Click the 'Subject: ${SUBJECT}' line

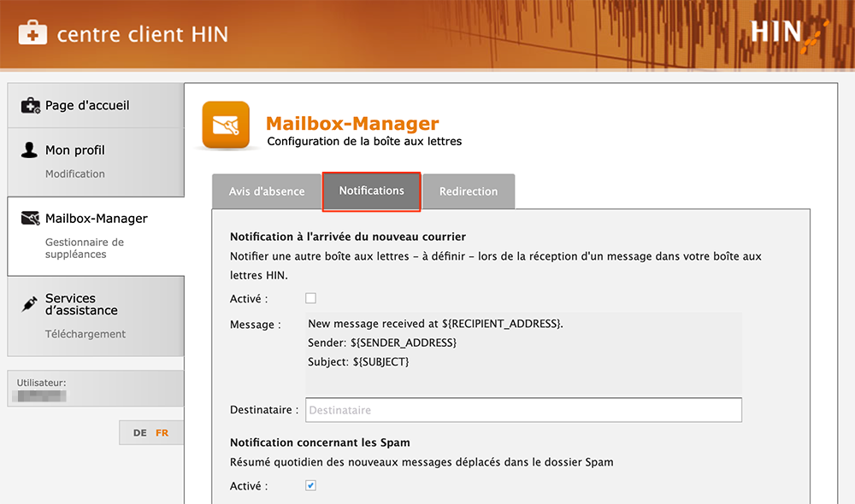click(358, 362)
